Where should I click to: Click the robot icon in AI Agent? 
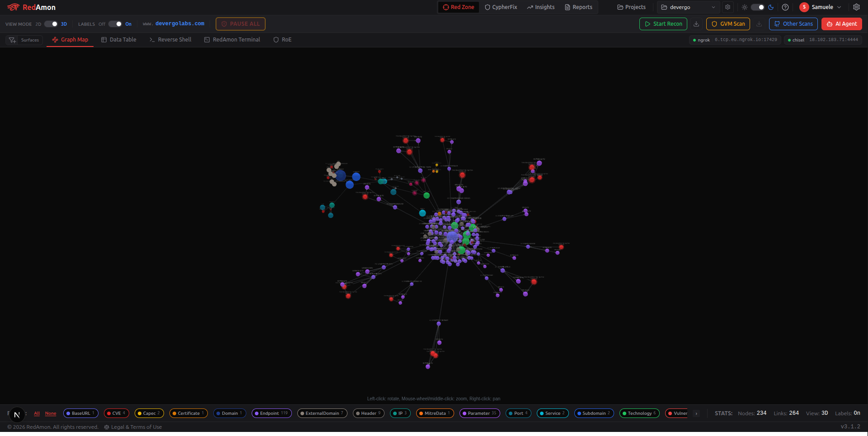tap(830, 24)
